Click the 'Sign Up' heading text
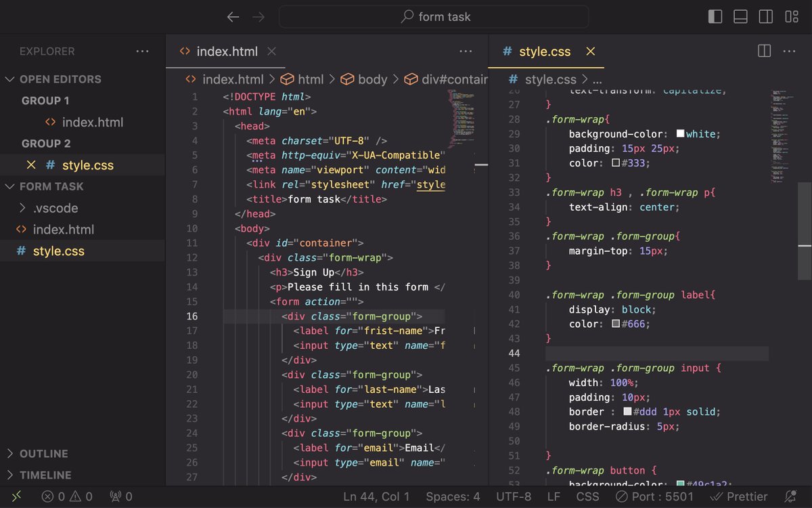Screen dimensions: 812x508 coord(314,272)
